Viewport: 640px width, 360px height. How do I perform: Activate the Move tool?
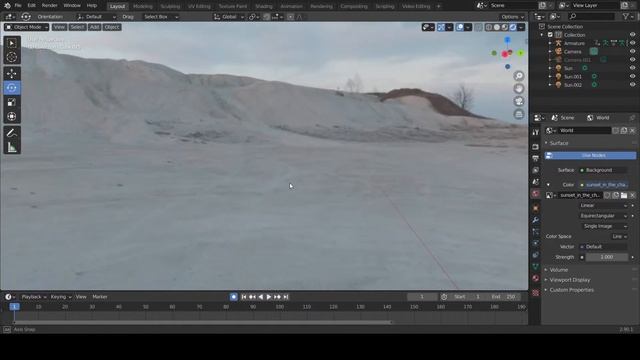tap(12, 73)
